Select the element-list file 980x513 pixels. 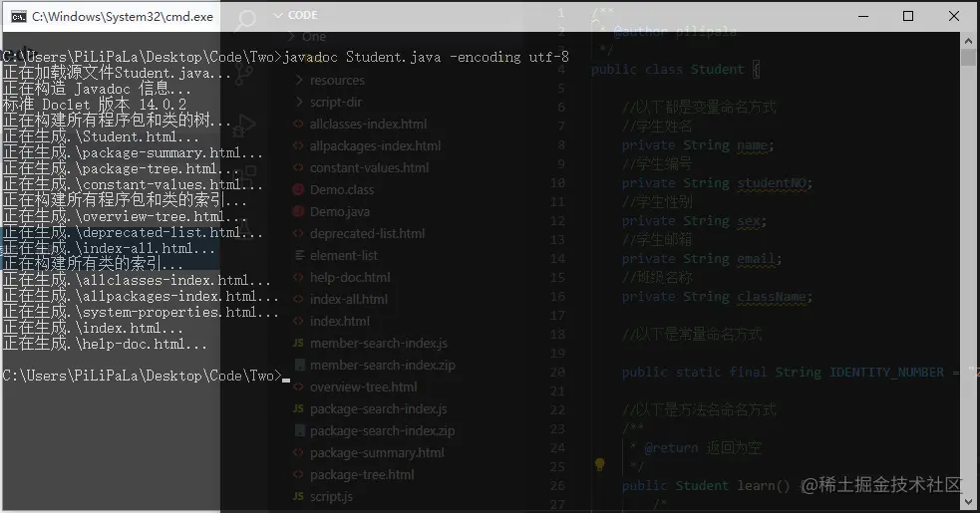336,255
